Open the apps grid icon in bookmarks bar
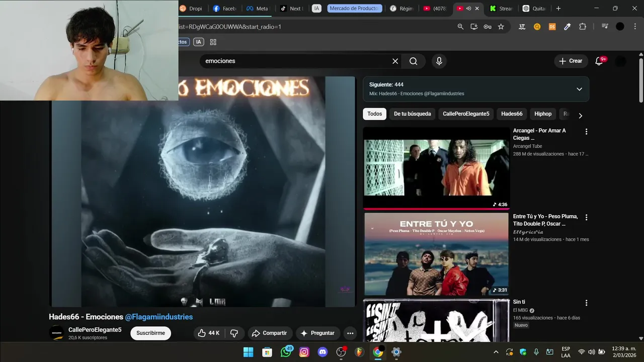The height and width of the screenshot is (362, 644). click(213, 42)
